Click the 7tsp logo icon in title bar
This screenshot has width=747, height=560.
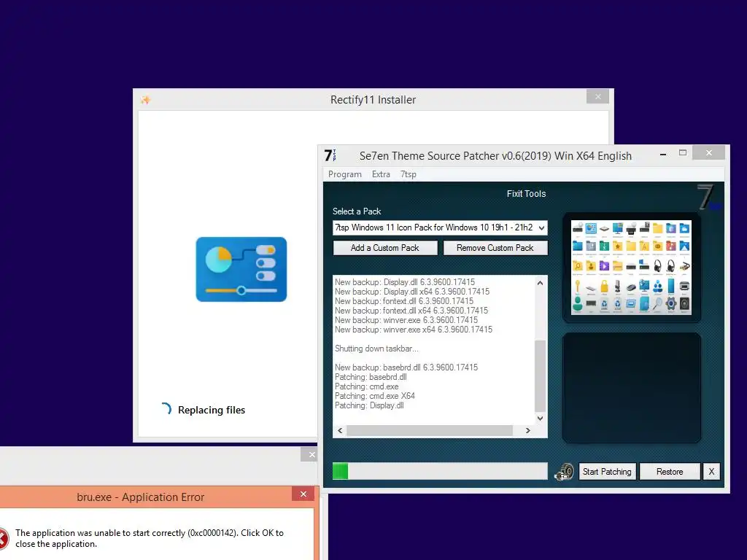pyautogui.click(x=330, y=155)
